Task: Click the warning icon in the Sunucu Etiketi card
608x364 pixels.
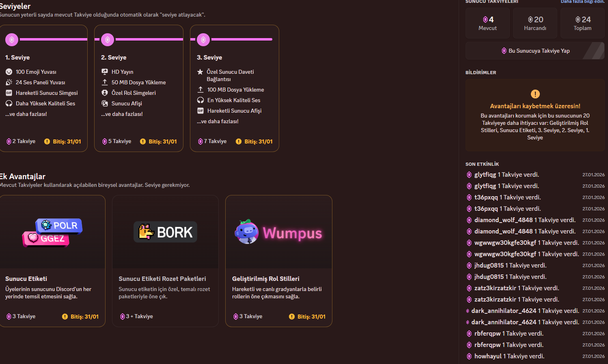Action: point(65,317)
